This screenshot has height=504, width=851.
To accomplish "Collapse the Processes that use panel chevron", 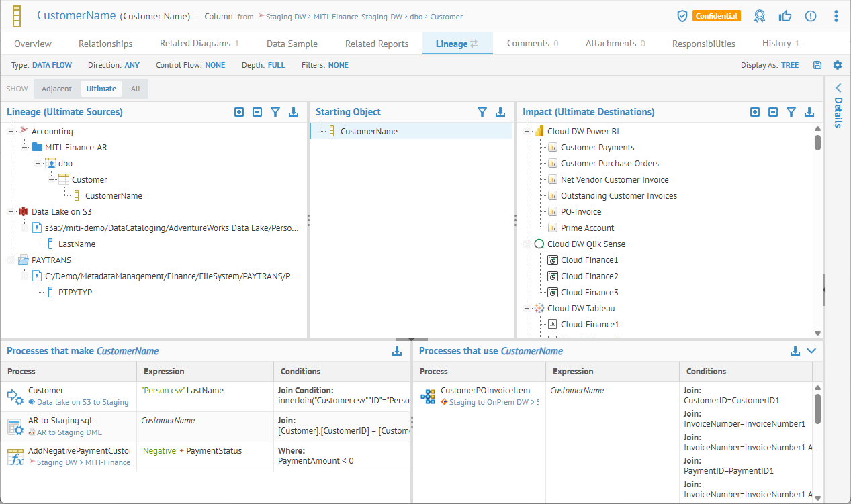I will pos(811,350).
